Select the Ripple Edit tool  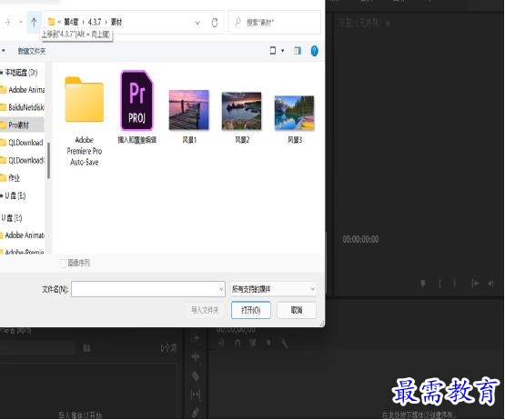[196, 357]
